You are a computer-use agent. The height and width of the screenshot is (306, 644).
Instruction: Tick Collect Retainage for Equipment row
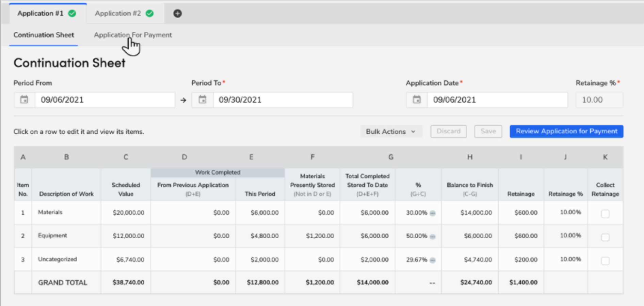[x=605, y=237]
